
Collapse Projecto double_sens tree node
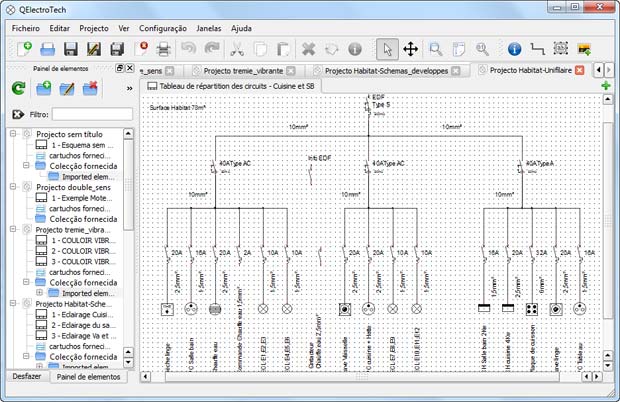[14, 187]
